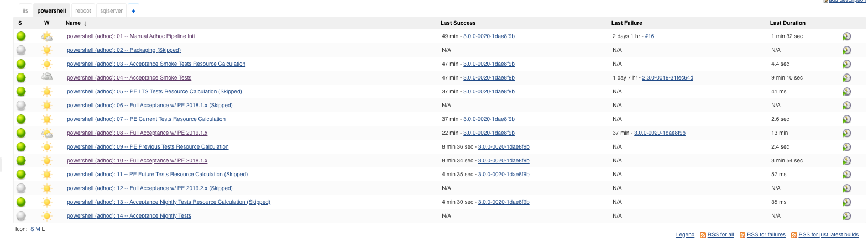
Task: Sort by status S column header
Action: [20, 23]
